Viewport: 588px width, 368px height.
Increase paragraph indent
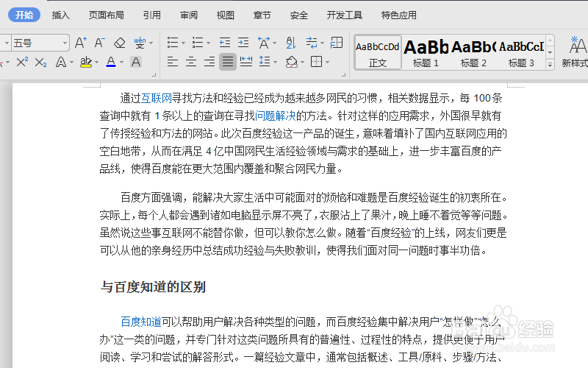pyautogui.click(x=243, y=43)
